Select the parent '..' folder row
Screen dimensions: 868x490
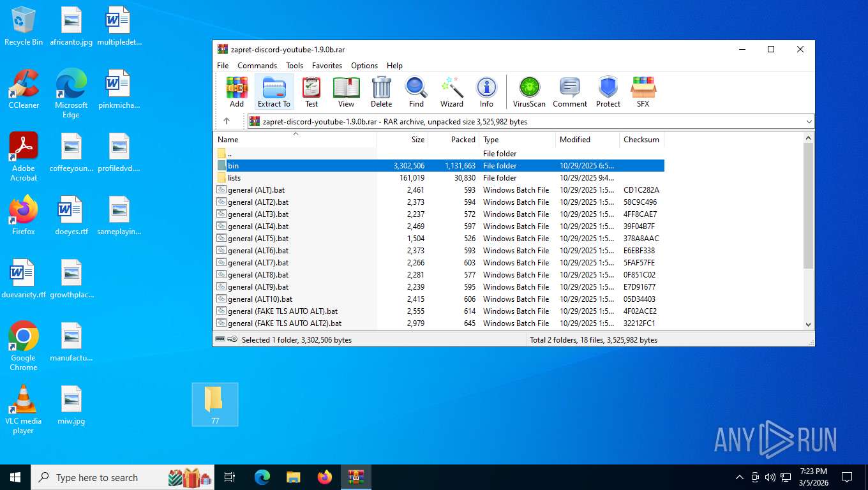439,153
